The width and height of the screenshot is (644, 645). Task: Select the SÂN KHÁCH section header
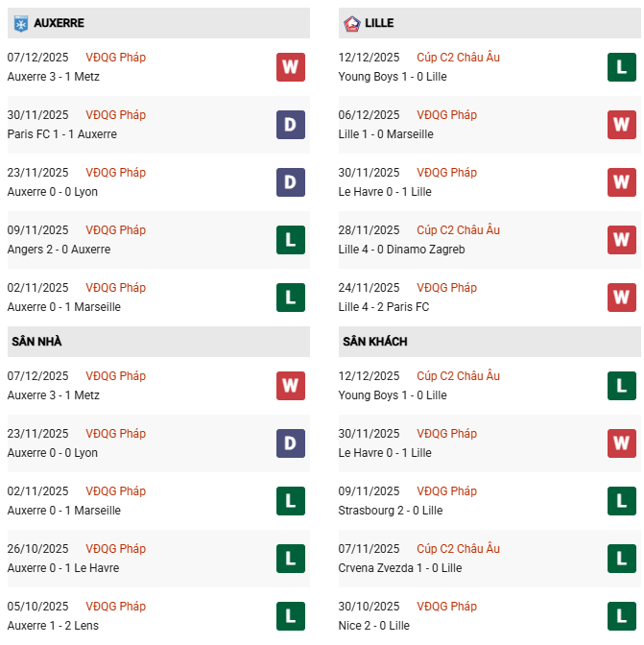pos(374,342)
